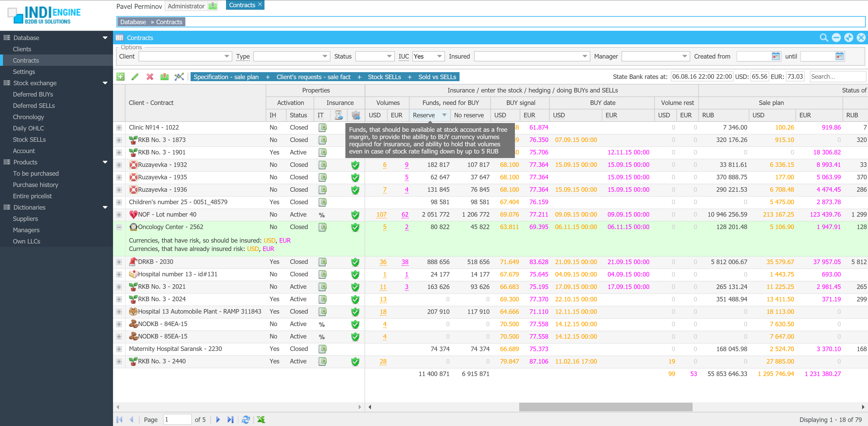The image size is (868, 426).
Task: Click Specification - sale plan button
Action: 226,77
